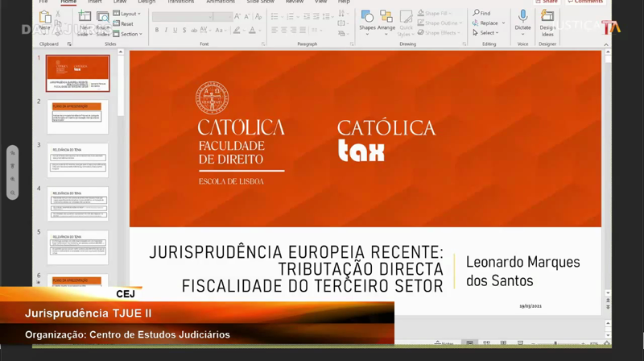Switch to the Home ribbon tab
The width and height of the screenshot is (644, 361).
pos(68,2)
